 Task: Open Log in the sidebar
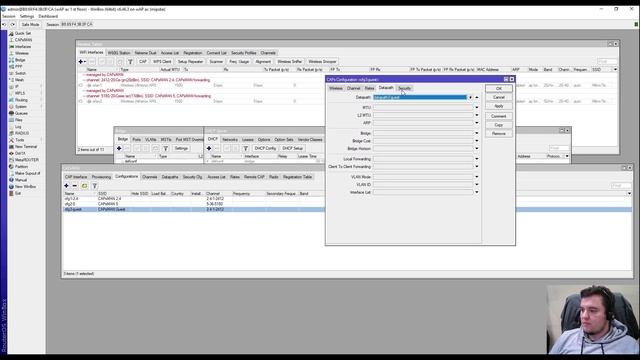[x=18, y=127]
